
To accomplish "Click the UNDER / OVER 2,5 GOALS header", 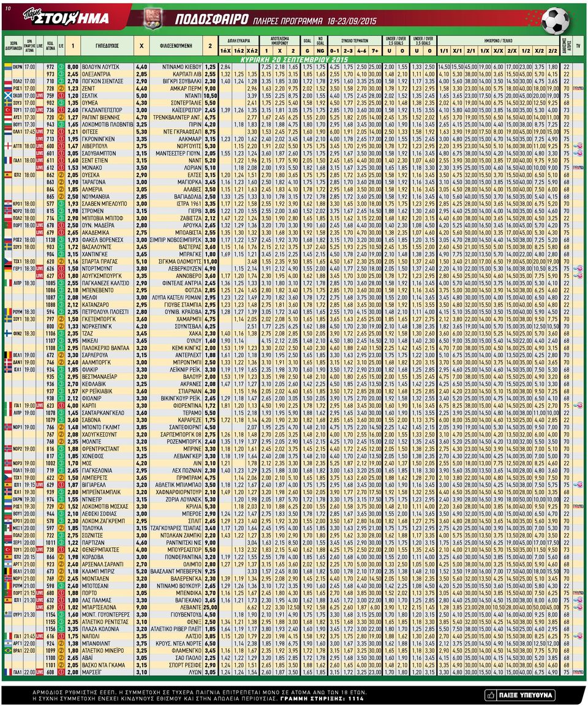I will coord(396,40).
